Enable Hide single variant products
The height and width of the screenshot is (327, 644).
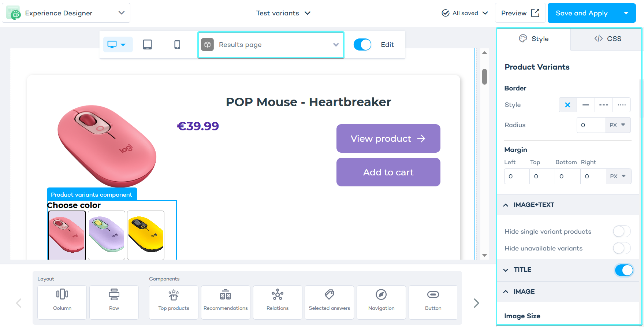click(x=622, y=231)
